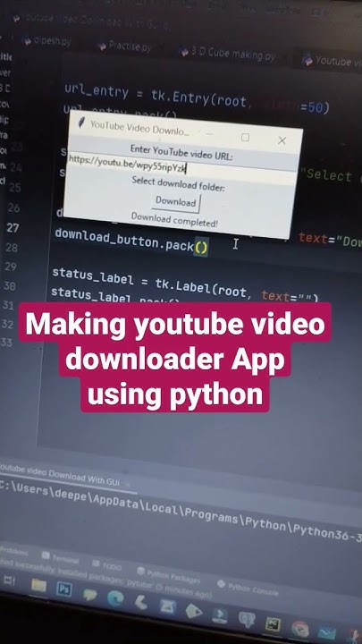This screenshot has width=362, height=644.
Task: Switch to the dipesh.py editor tab
Action: [46, 40]
